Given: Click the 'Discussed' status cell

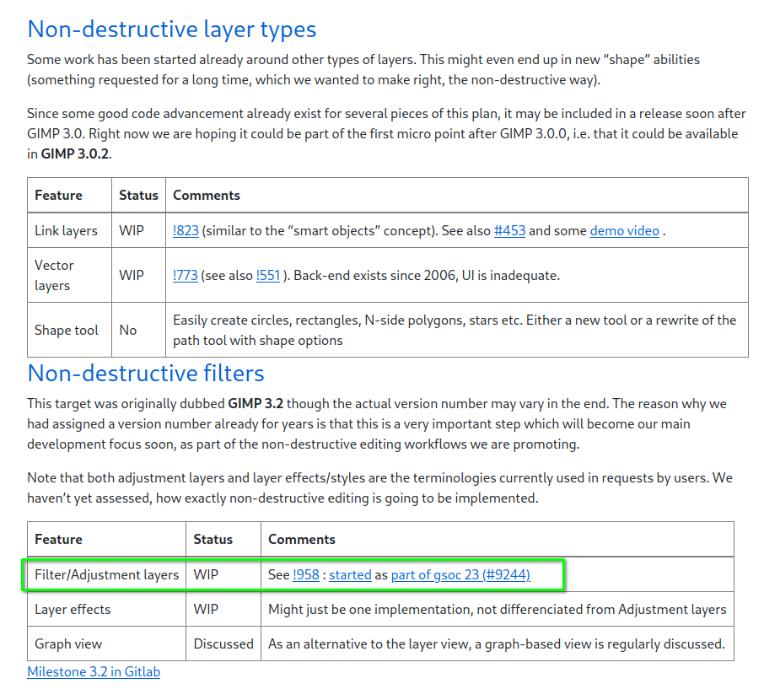Looking at the screenshot, I should pos(223,643).
